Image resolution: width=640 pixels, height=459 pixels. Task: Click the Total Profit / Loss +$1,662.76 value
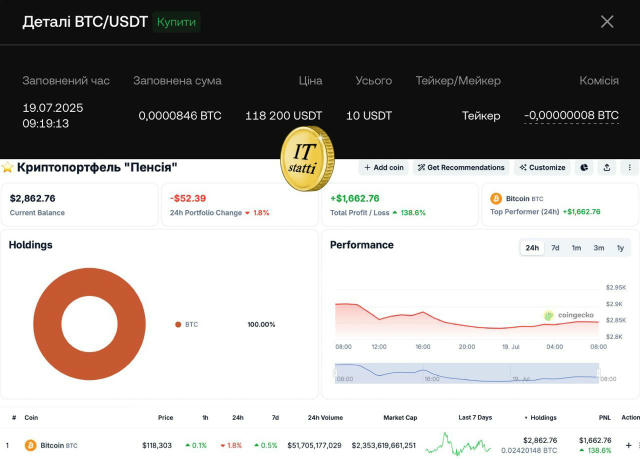(355, 198)
